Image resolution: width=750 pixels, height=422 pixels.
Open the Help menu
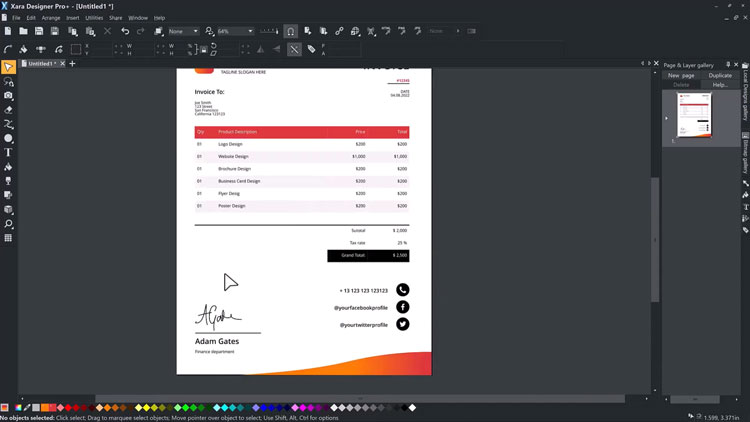159,18
